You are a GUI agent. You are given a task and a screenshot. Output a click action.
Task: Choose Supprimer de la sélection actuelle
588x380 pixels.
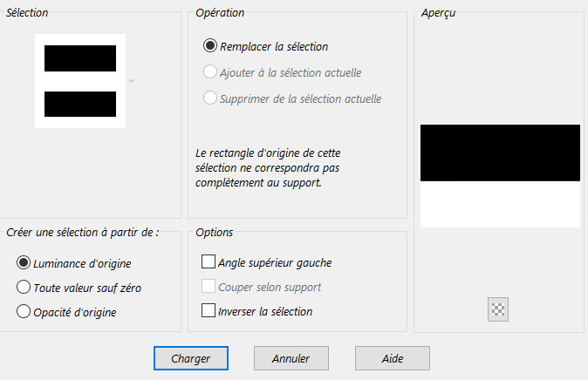210,98
